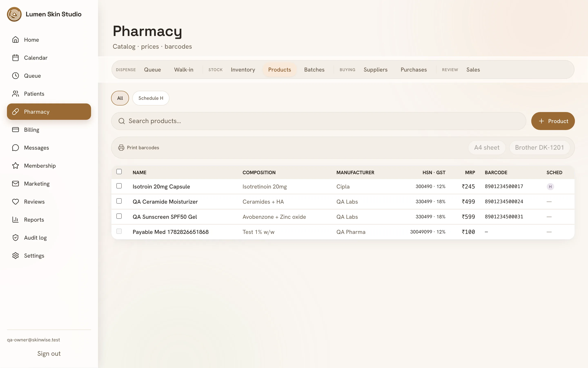Switch to the Batches tab
588x368 pixels.
(x=314, y=70)
